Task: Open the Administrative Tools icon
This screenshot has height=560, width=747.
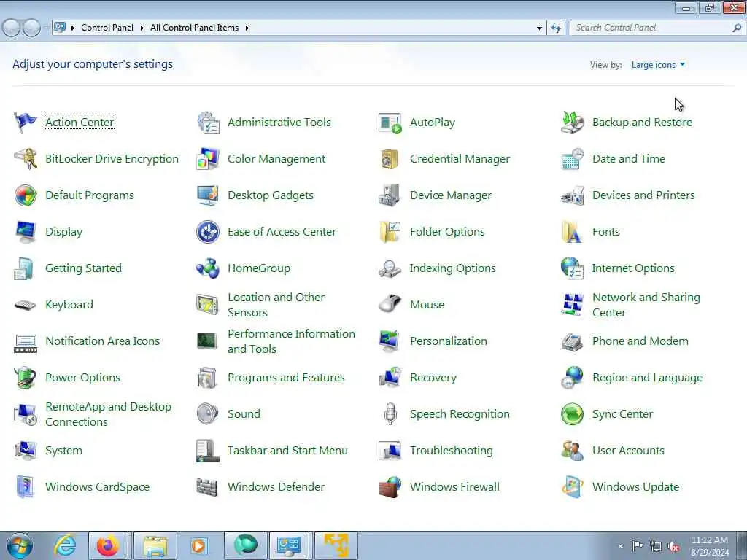Action: pyautogui.click(x=208, y=122)
